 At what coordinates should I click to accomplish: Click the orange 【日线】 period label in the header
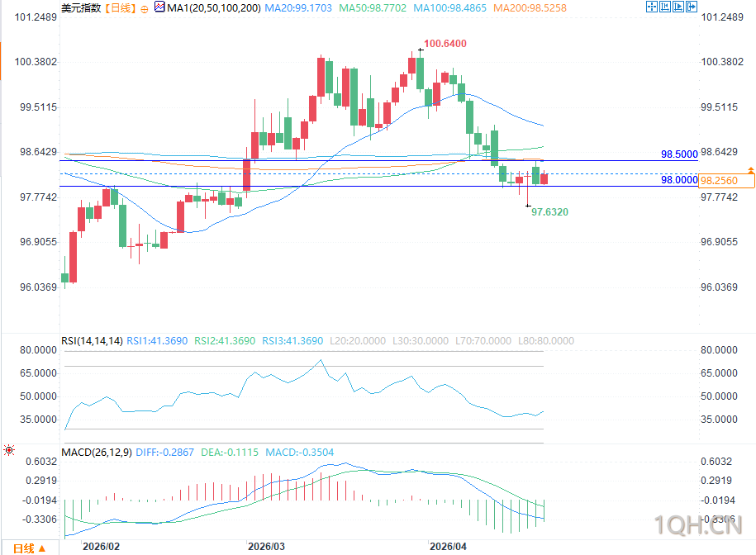point(121,8)
